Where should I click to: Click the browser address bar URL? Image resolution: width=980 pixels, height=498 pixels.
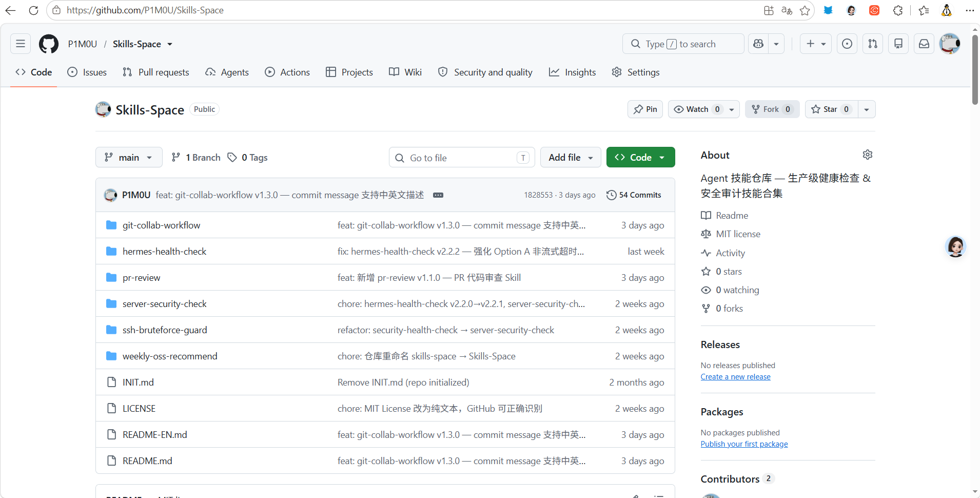coord(145,10)
